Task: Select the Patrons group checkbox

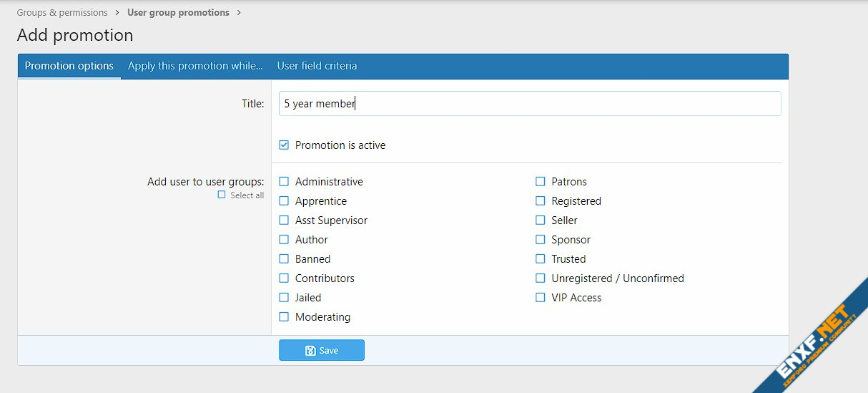Action: [x=541, y=182]
